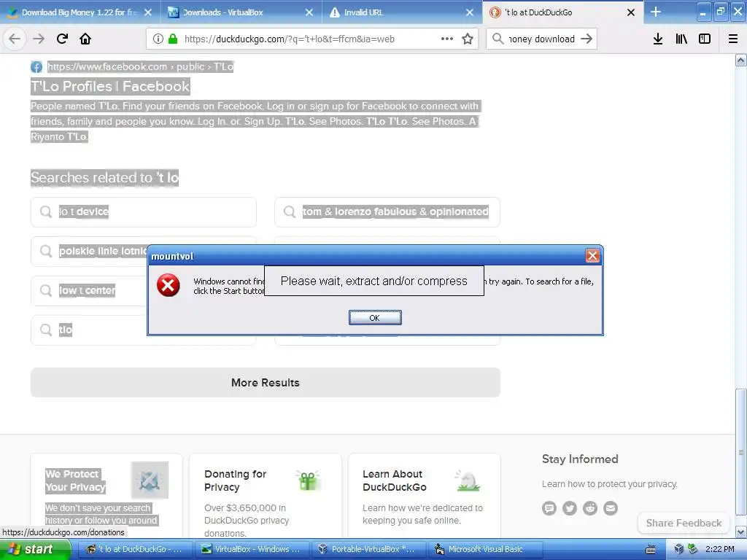Click the vertical scrollbar thumb
Viewport: 747px width, 560px height.
741,452
